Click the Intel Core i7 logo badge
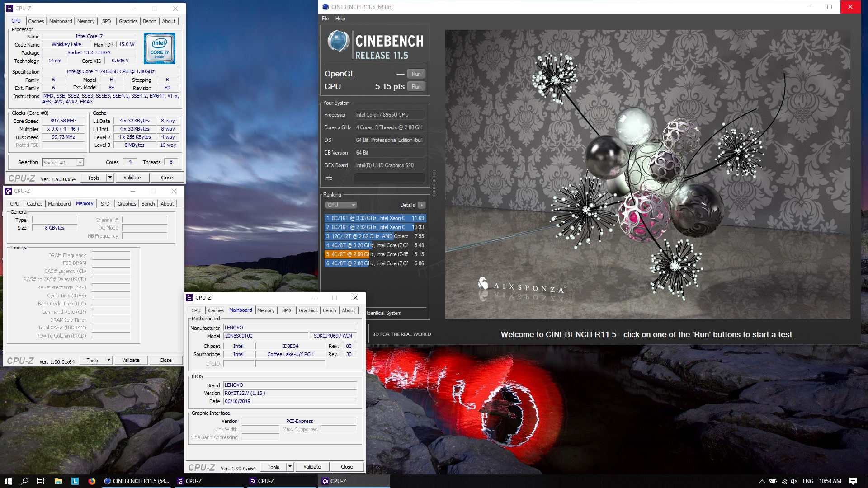 pyautogui.click(x=160, y=48)
